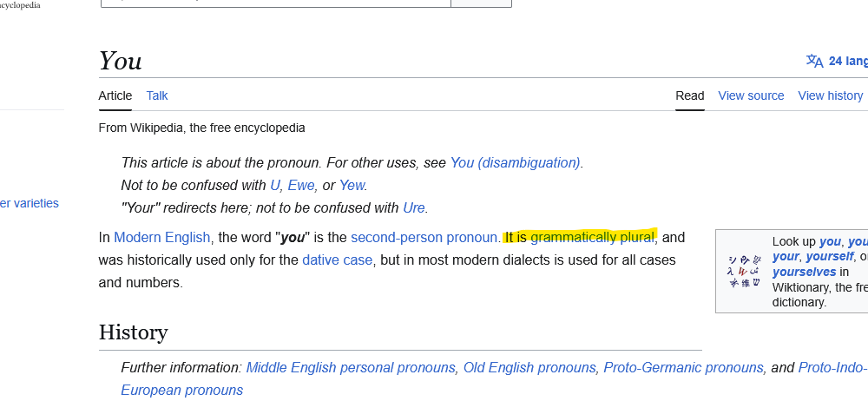Open the second-person pronoun link
Viewport: 868px width, 401px height.
click(x=424, y=238)
